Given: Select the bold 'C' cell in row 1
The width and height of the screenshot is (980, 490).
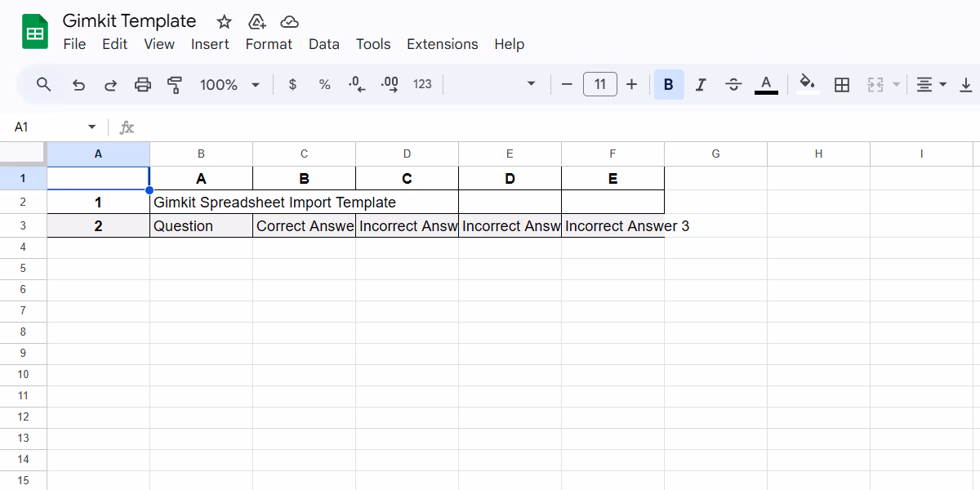Looking at the screenshot, I should click(x=408, y=179).
